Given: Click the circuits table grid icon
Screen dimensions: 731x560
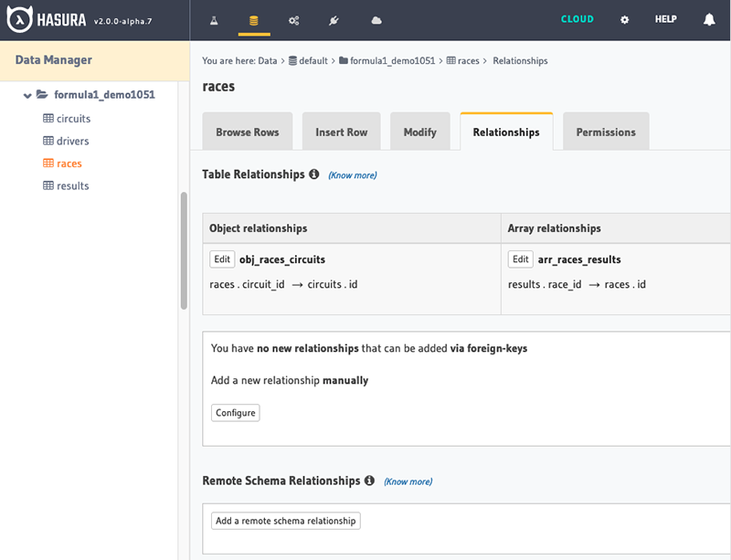Looking at the screenshot, I should (x=48, y=118).
